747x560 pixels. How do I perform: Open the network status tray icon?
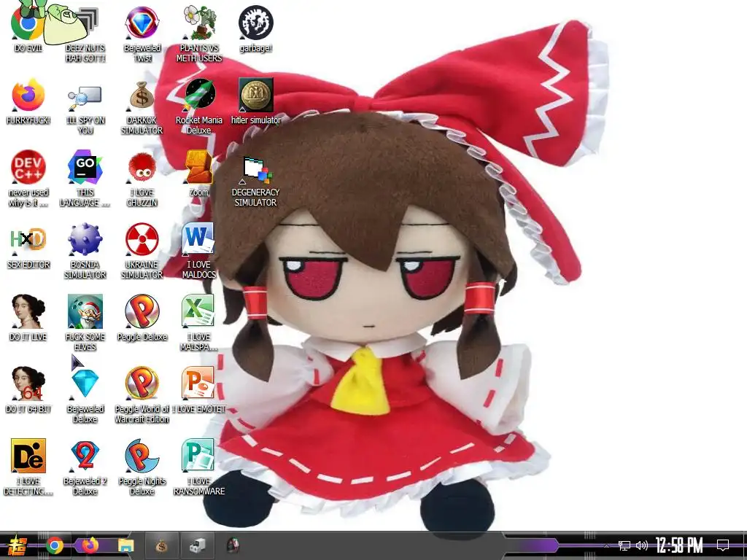[624, 545]
